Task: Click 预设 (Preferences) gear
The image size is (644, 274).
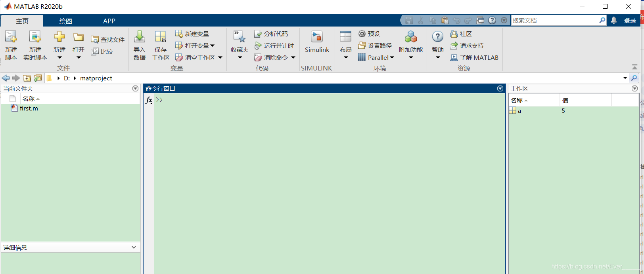Action: click(x=369, y=34)
